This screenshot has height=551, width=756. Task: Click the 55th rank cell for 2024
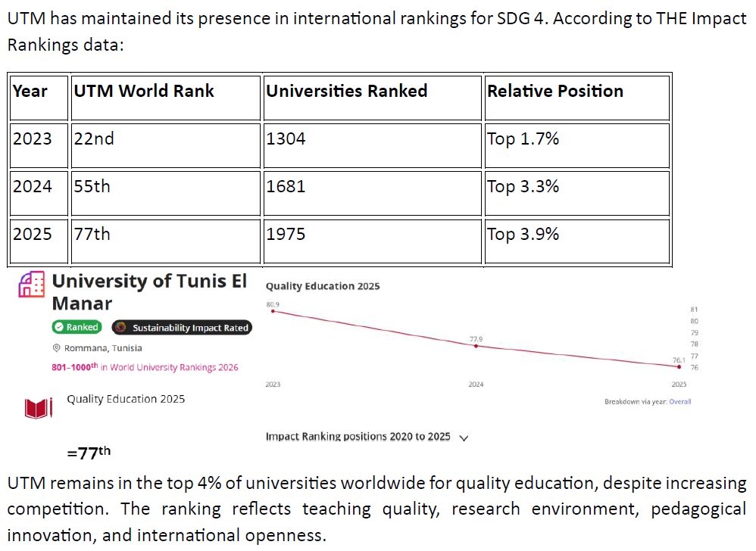click(x=92, y=186)
